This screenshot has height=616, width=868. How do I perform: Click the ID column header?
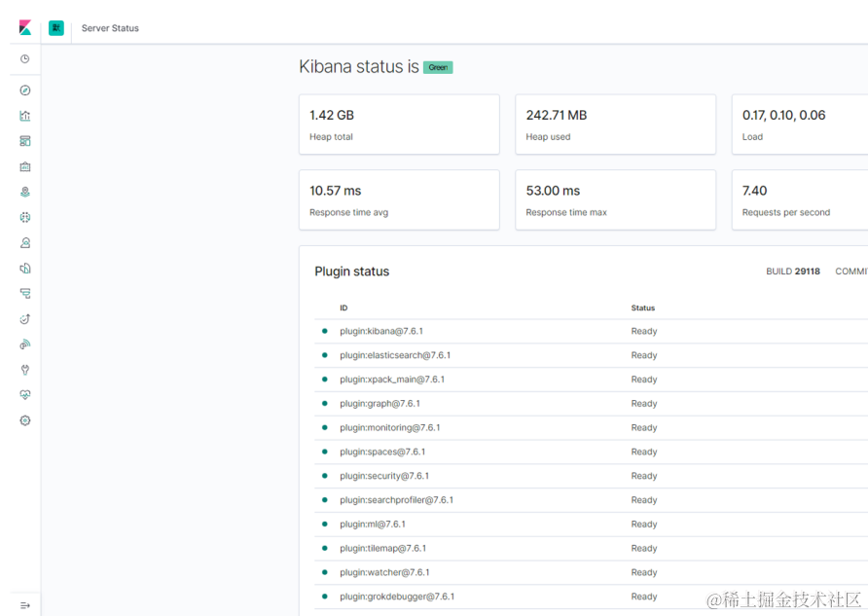click(x=344, y=308)
